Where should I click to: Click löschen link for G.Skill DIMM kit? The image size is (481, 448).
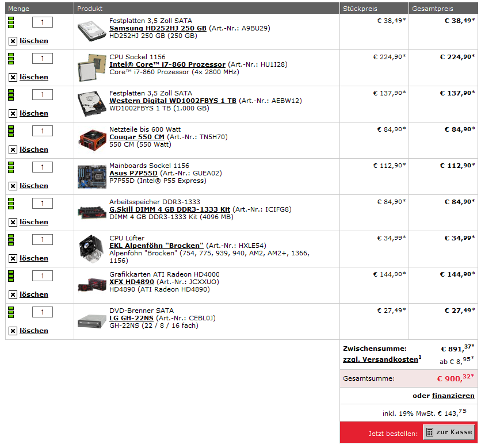tap(34, 222)
